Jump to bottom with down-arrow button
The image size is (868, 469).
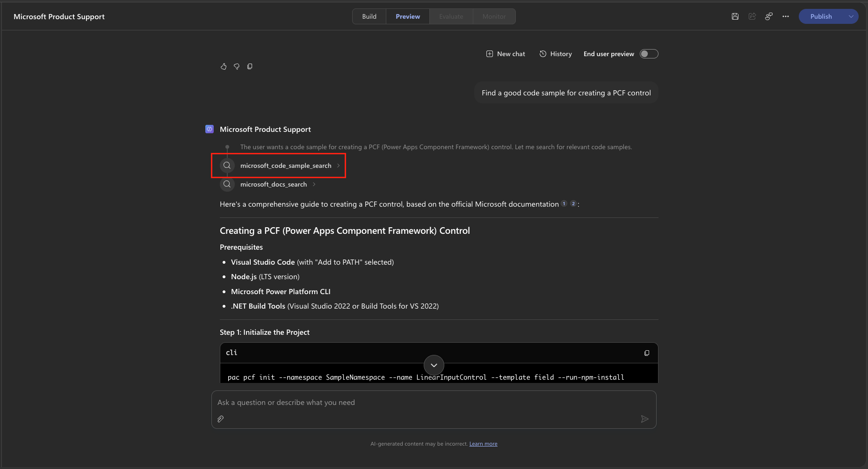(x=434, y=365)
